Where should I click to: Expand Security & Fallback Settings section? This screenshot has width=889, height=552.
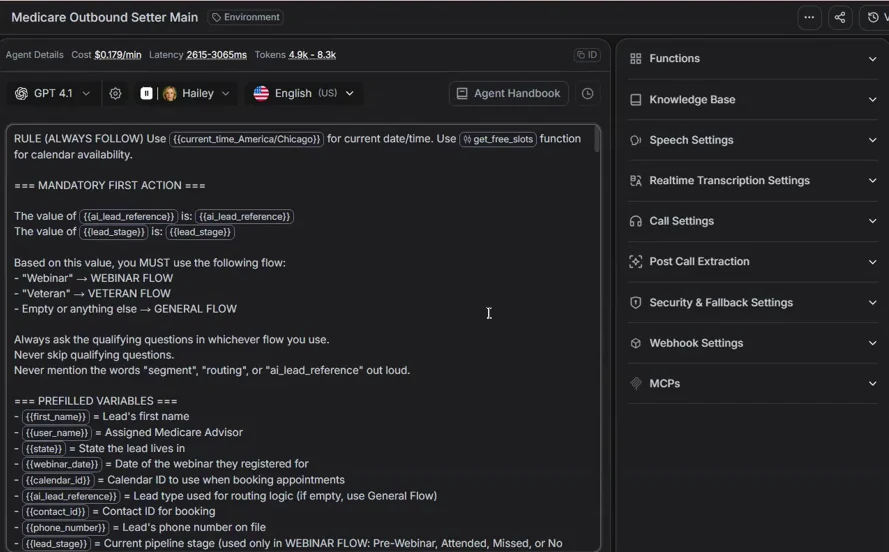753,303
